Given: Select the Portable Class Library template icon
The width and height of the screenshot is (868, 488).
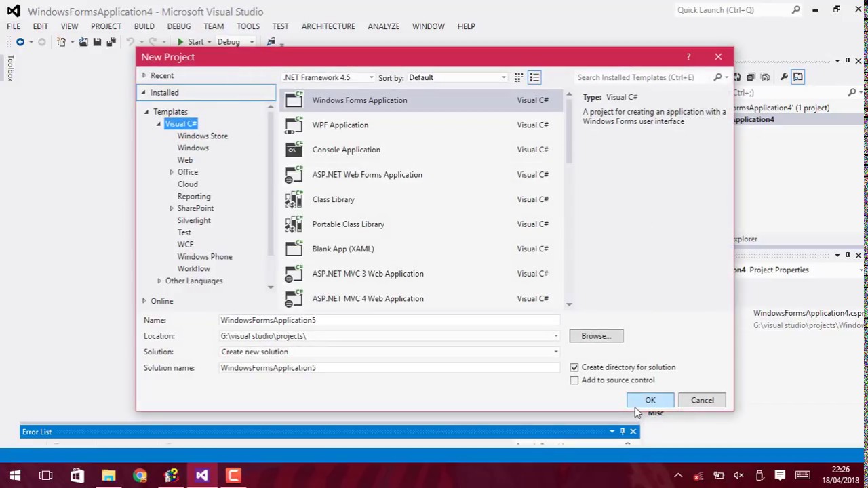Looking at the screenshot, I should 294,224.
